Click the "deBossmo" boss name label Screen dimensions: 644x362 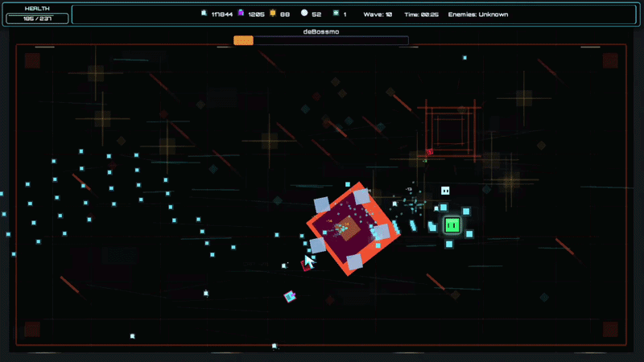pyautogui.click(x=321, y=31)
